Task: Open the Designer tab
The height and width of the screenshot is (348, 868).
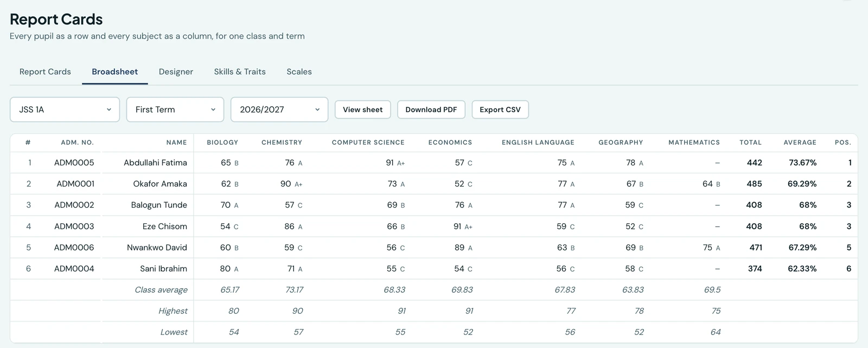Action: click(x=176, y=72)
